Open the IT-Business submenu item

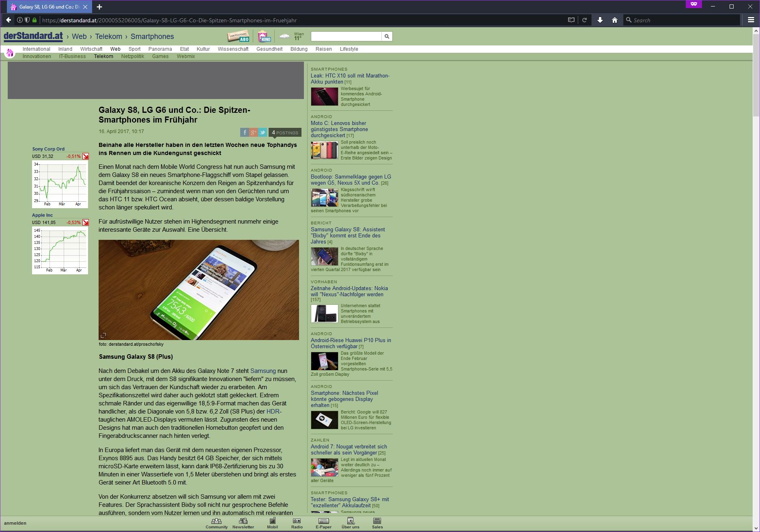[72, 56]
